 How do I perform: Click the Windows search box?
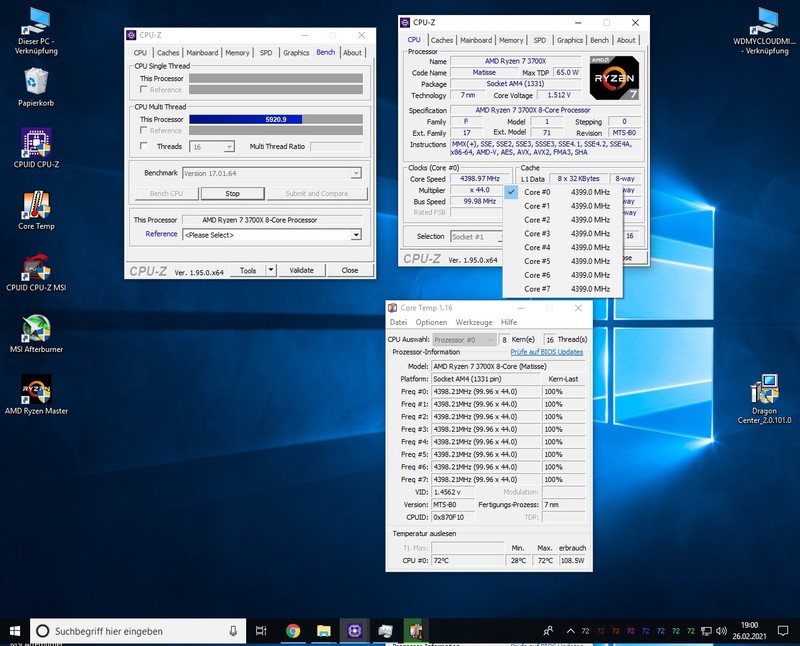[138, 631]
